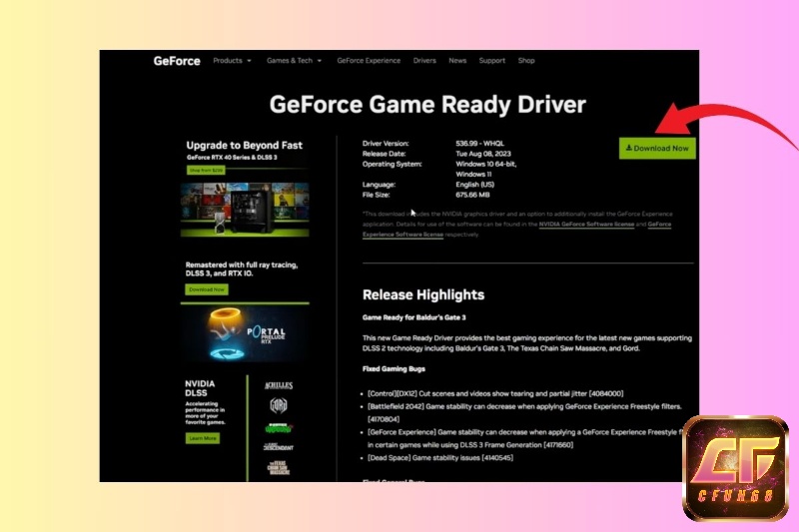Screen dimensions: 799x532
Task: Click the GeForce Game Ready Driver title
Action: coord(427,105)
